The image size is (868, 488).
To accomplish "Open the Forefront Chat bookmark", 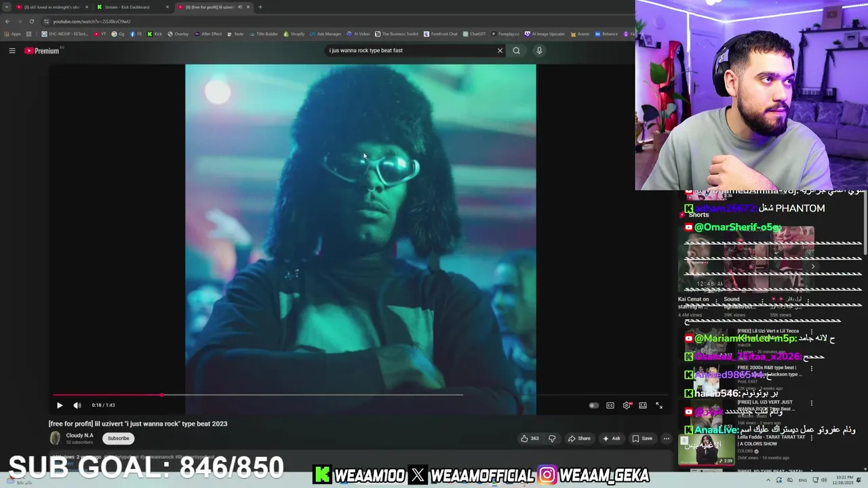I will pyautogui.click(x=441, y=34).
